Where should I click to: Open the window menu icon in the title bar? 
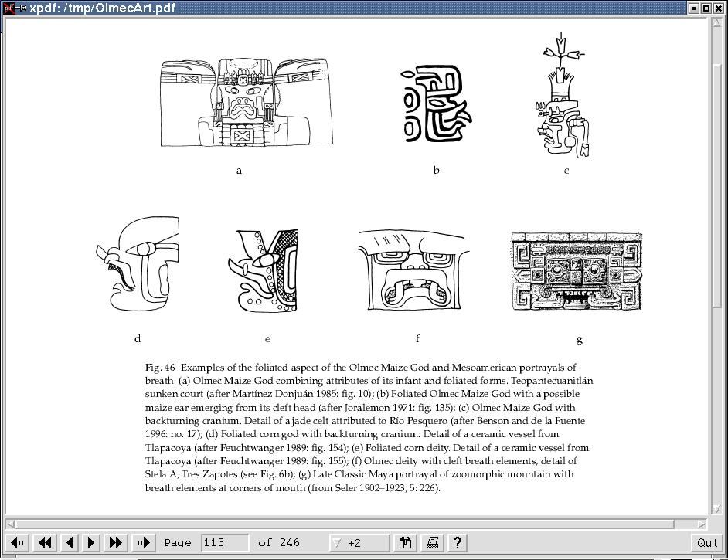pyautogui.click(x=9, y=8)
